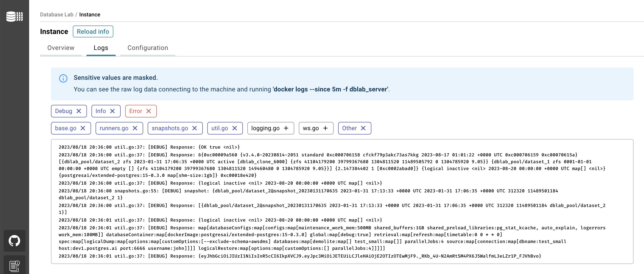The height and width of the screenshot is (274, 644).
Task: Toggle the Error log level tag
Action: [x=141, y=111]
